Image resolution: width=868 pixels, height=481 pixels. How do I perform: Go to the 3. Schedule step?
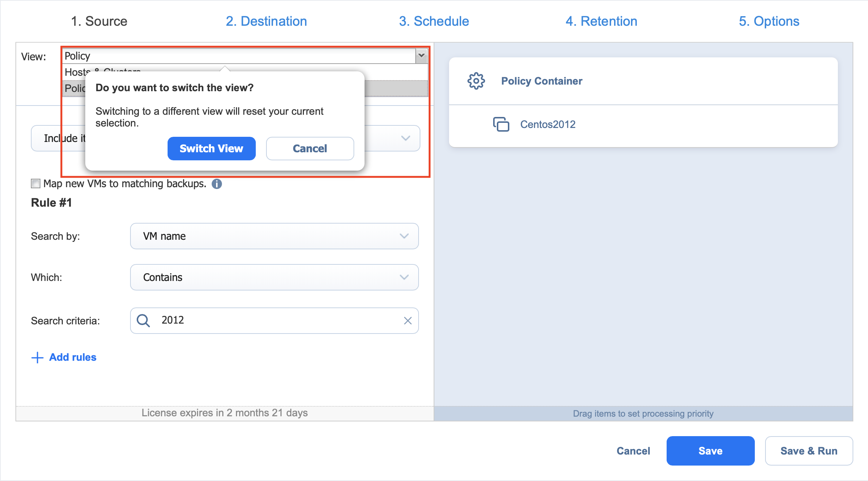click(x=434, y=21)
